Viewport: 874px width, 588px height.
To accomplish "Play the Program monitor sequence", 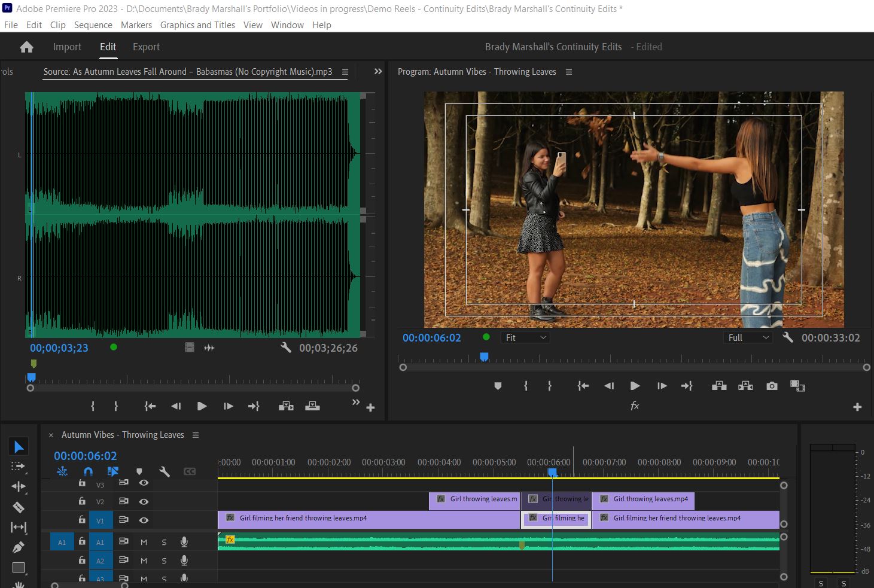I will [635, 386].
